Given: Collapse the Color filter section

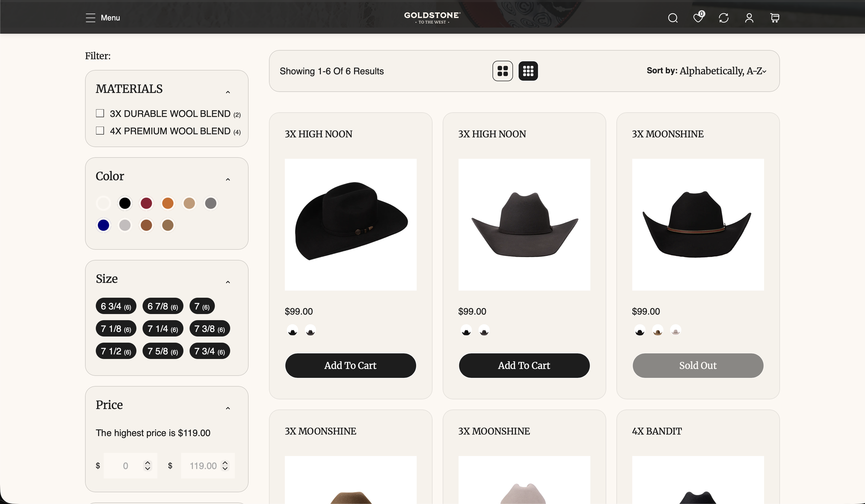Looking at the screenshot, I should (x=228, y=179).
